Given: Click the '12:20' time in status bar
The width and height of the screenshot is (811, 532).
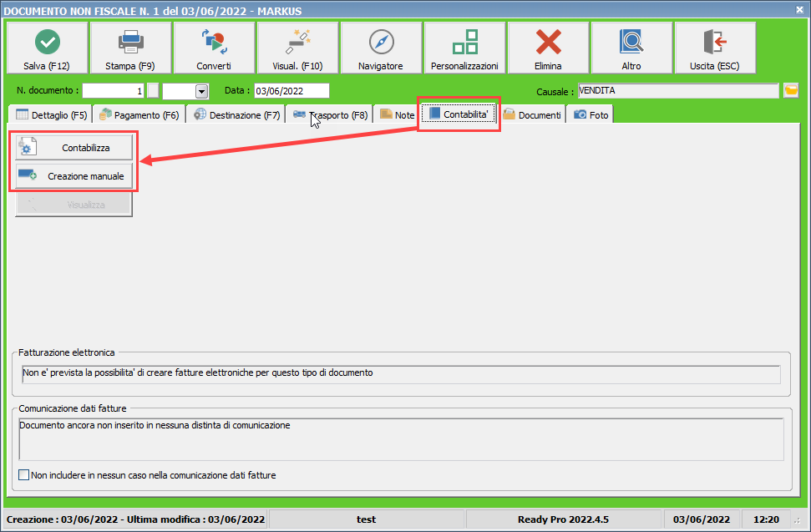Looking at the screenshot, I should click(x=766, y=519).
